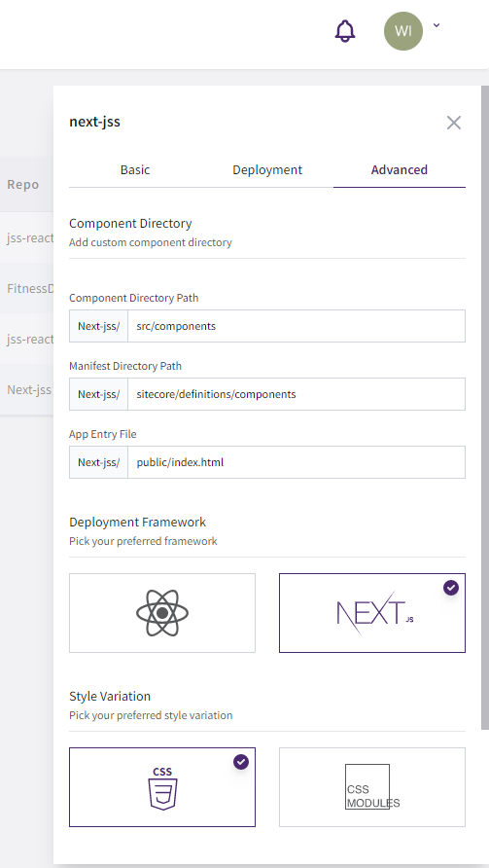Select the React framework atom icon
Viewport: 489px width, 868px height.
tap(162, 613)
